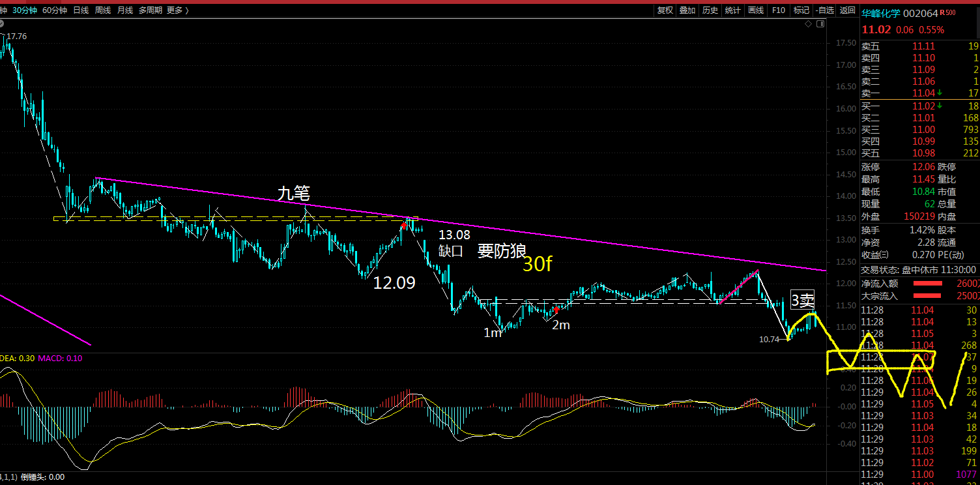Click the green arrow beside 买一 11.02

coord(940,106)
